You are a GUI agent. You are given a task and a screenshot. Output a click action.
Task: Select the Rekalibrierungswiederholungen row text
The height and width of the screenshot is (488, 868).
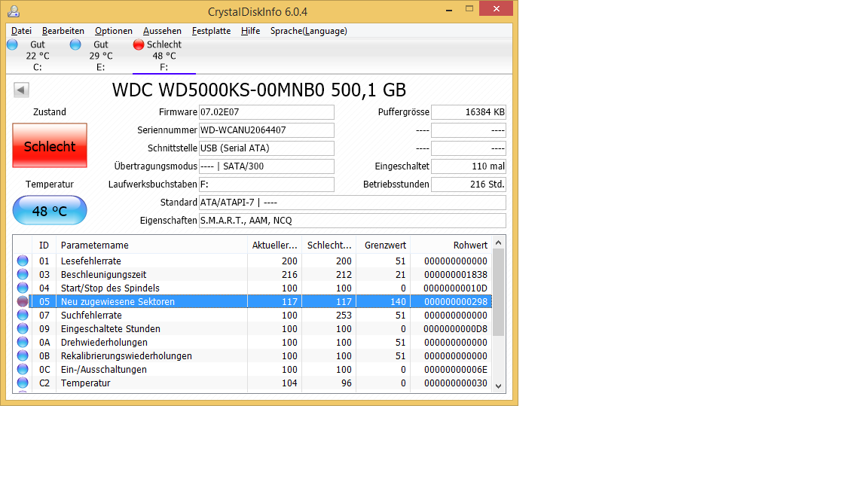point(127,355)
